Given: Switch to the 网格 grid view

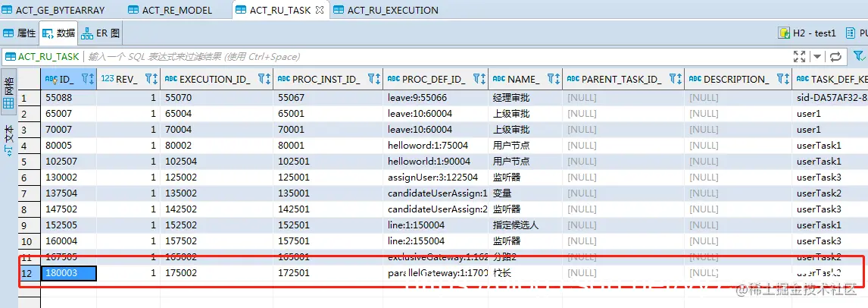Looking at the screenshot, I should [9, 93].
